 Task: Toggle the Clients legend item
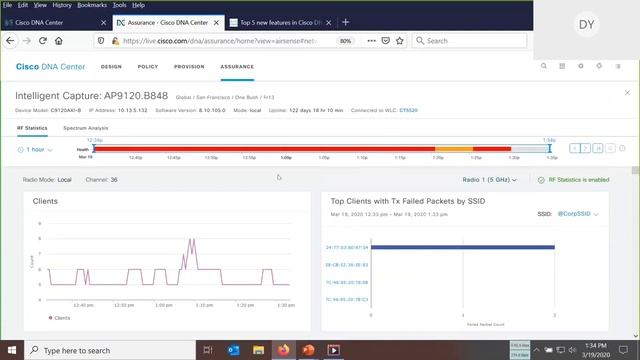click(x=60, y=318)
